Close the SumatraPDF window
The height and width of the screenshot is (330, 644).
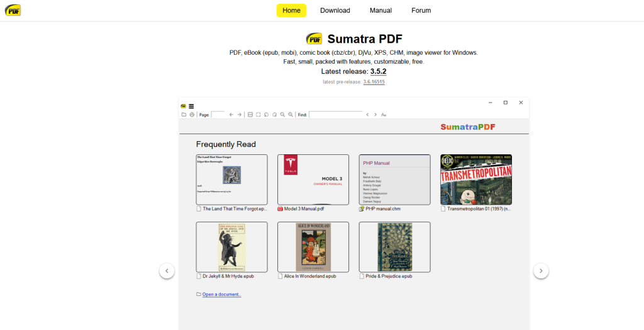tap(521, 103)
